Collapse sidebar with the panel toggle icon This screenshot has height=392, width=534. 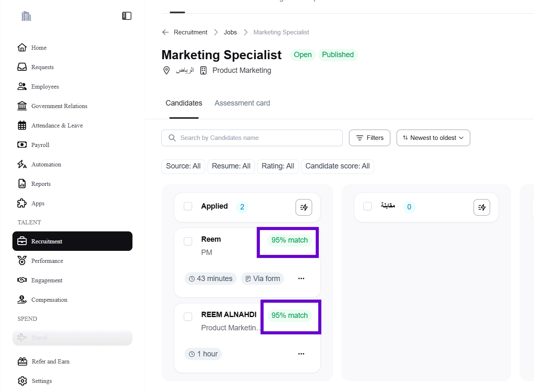127,16
